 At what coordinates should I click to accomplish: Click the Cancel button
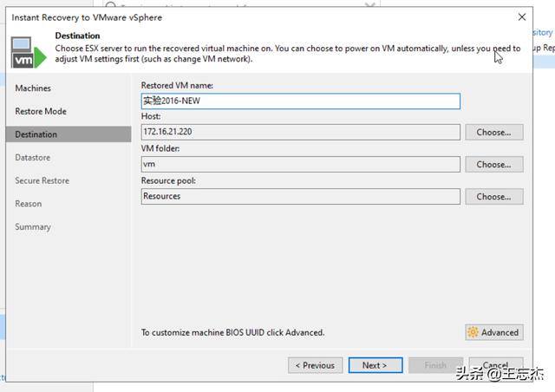(x=496, y=365)
